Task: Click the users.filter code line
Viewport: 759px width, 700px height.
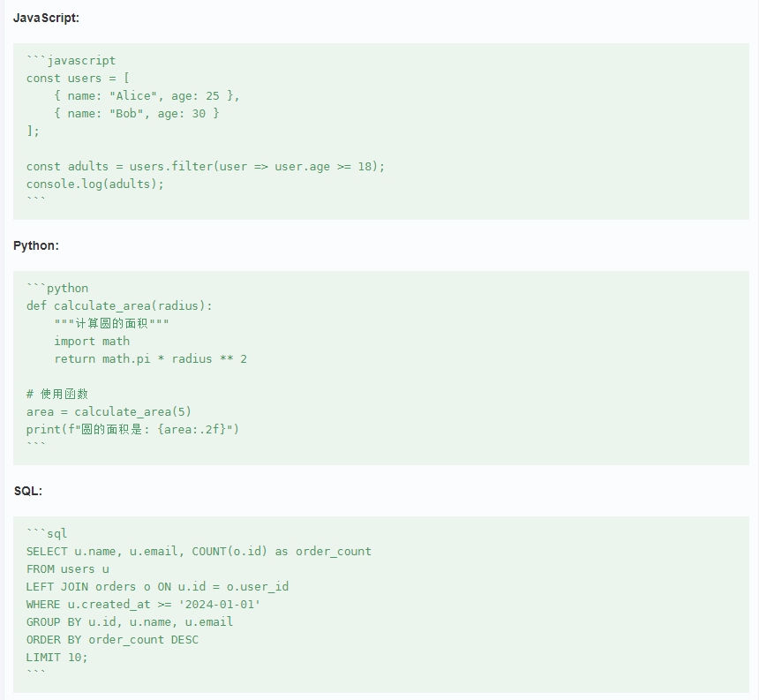Action: coord(206,166)
